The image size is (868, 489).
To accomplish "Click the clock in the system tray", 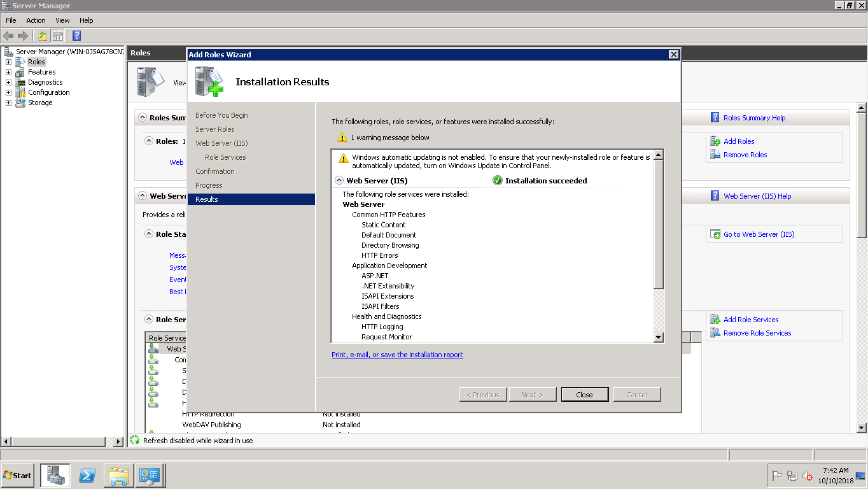I will [836, 476].
